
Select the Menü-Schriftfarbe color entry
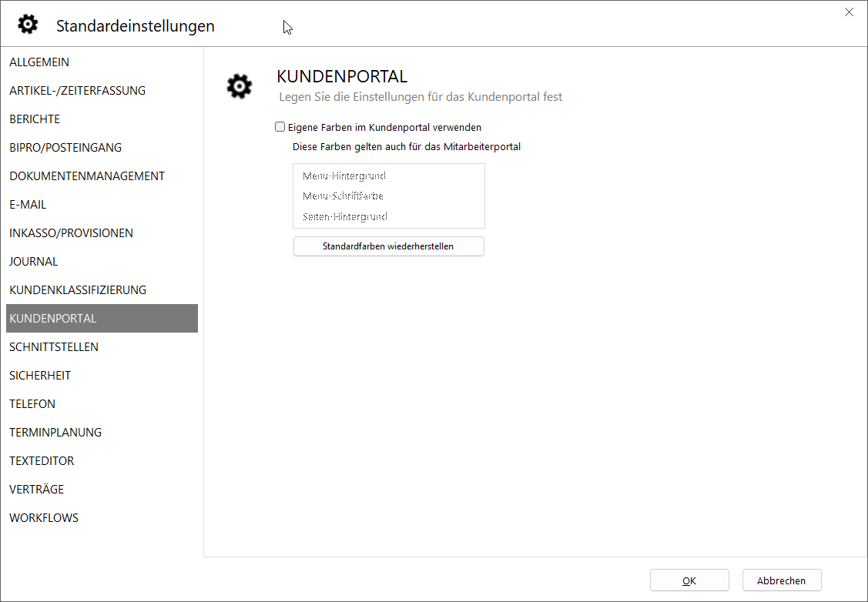point(344,196)
